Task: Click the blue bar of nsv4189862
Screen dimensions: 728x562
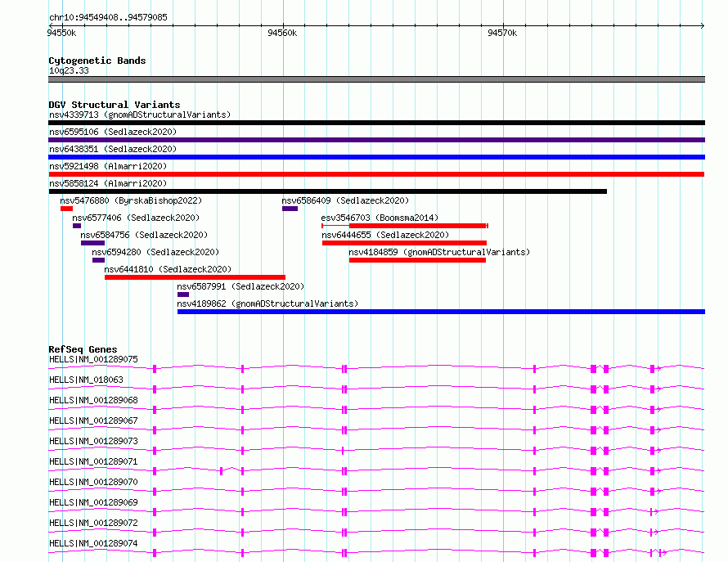Action: coord(441,312)
